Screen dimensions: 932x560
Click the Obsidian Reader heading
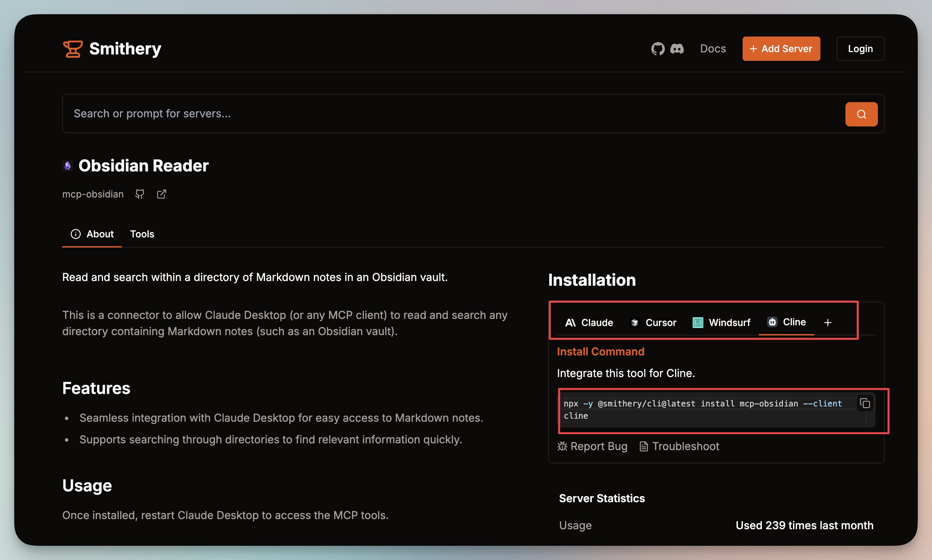click(x=143, y=166)
